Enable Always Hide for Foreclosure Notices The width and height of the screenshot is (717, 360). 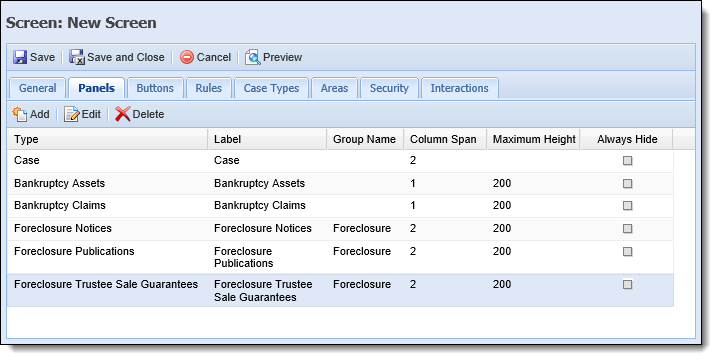click(x=627, y=228)
